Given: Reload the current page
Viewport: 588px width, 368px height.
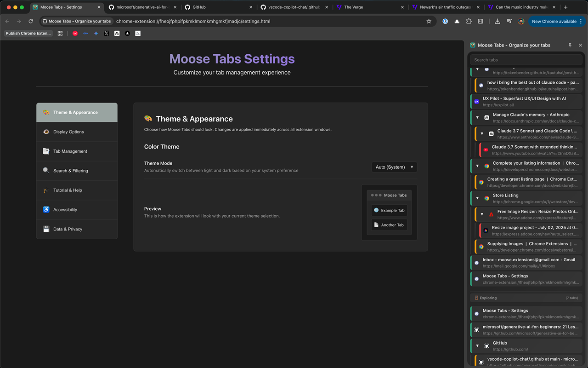Looking at the screenshot, I should point(31,21).
